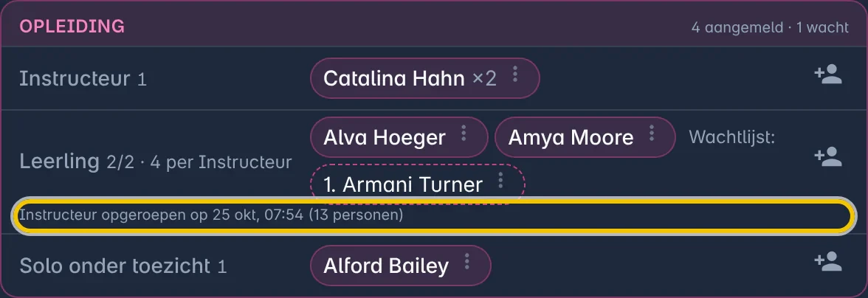
Task: Select waitlisted Armani Turner chip
Action: [418, 184]
